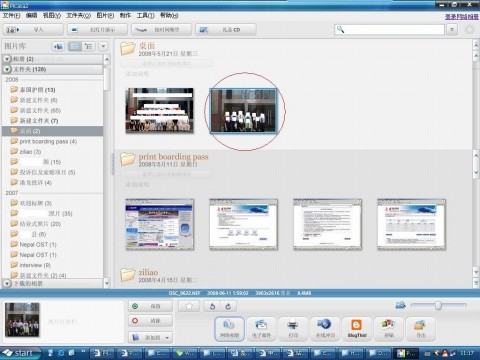
Task: Click the 礼品 CD button
Action: (x=226, y=29)
